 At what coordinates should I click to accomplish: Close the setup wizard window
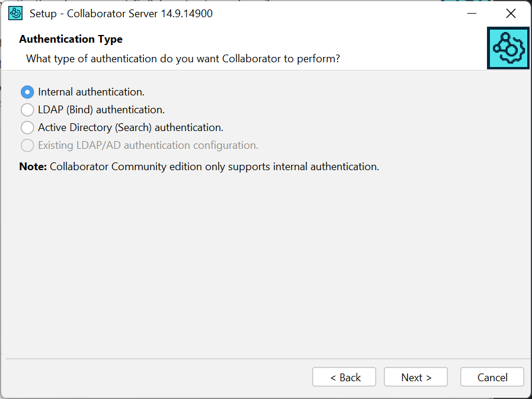tap(511, 12)
